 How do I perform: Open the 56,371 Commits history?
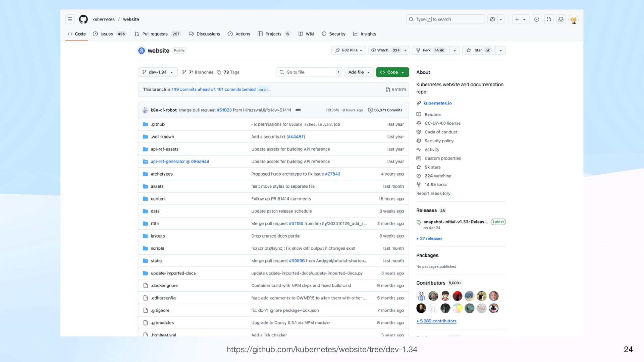coord(385,110)
